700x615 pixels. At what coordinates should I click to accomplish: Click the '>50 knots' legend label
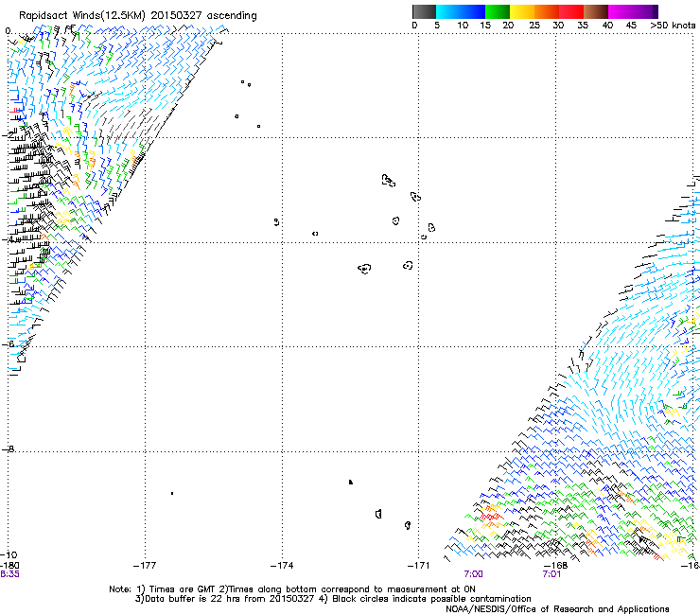tap(673, 26)
